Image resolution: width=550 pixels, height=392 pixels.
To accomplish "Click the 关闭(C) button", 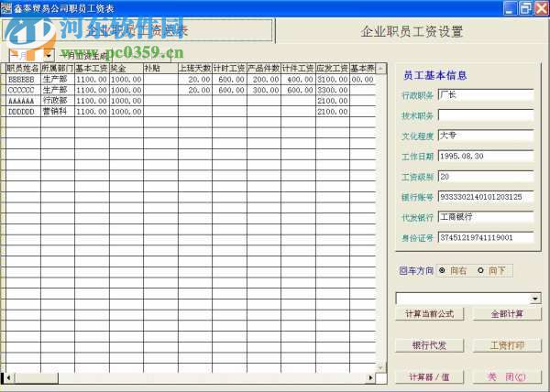I will coord(507,377).
